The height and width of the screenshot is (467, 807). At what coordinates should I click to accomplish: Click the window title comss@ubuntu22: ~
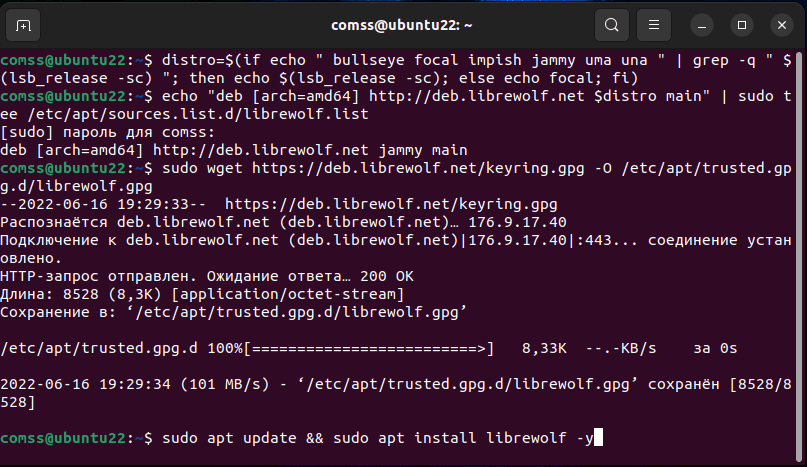tap(402, 24)
